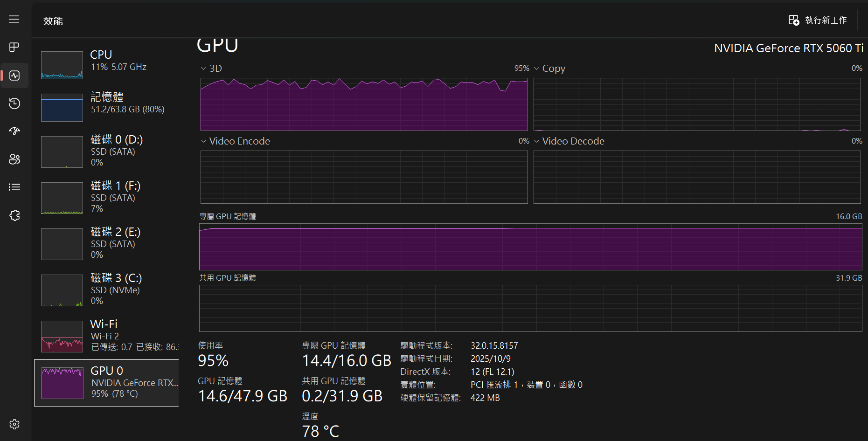Open the Startup apps page icon
Image resolution: width=868 pixels, height=441 pixels.
click(x=14, y=131)
